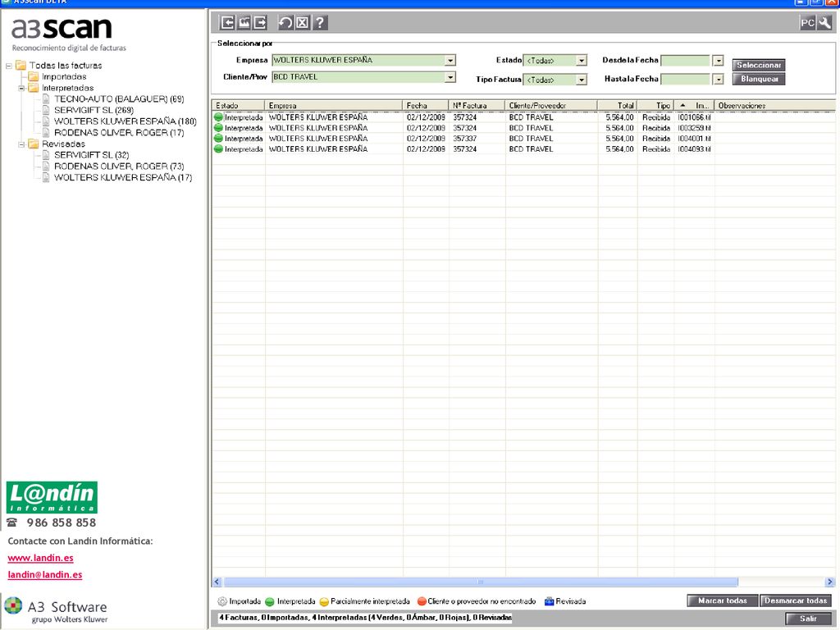This screenshot has width=840, height=630.
Task: Click the Revisadas folder icon
Action: 34,144
